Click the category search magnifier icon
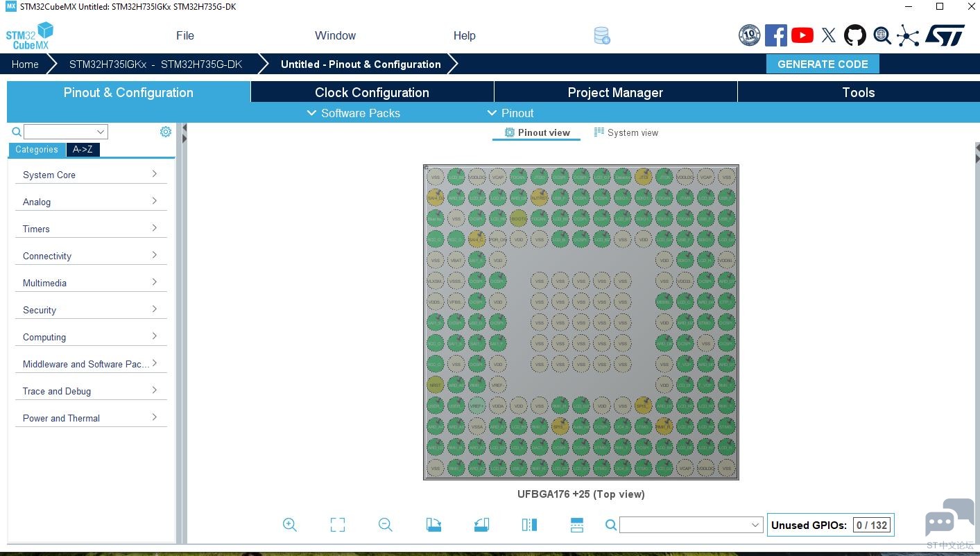 17,132
